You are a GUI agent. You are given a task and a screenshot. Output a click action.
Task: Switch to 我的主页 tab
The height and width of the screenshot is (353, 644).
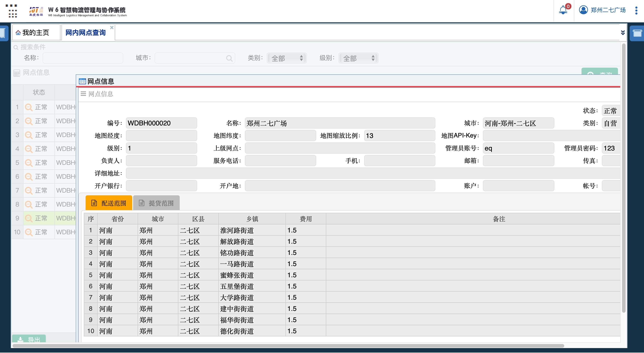click(36, 32)
